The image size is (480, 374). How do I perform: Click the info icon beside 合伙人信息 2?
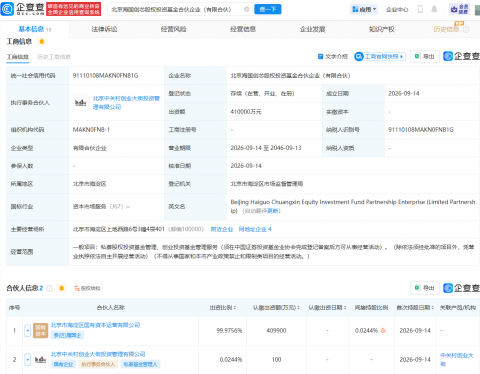pyautogui.click(x=49, y=288)
